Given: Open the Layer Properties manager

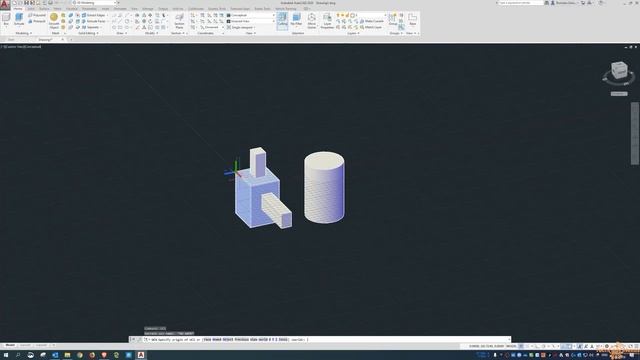Looking at the screenshot, I should [x=327, y=20].
